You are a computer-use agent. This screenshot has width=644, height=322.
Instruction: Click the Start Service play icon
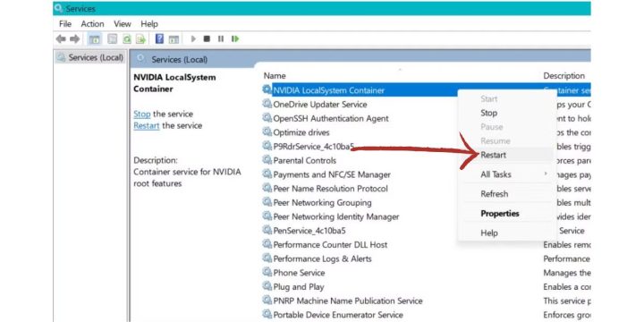[x=193, y=39]
